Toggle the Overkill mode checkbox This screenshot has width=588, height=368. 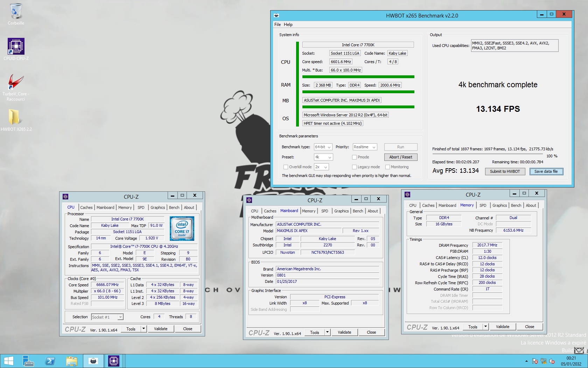[x=286, y=167]
